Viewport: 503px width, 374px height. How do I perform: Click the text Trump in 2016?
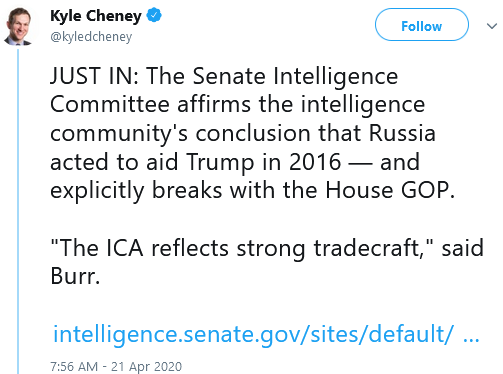(x=264, y=162)
